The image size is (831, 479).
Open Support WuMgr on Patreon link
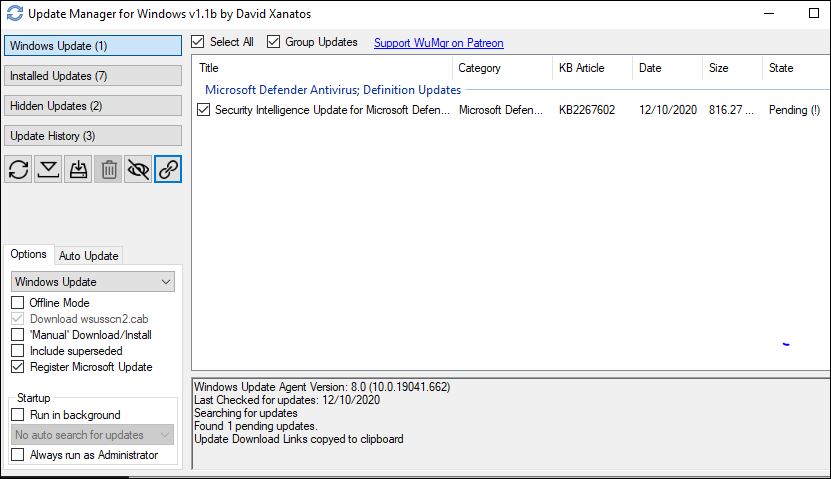pyautogui.click(x=438, y=43)
